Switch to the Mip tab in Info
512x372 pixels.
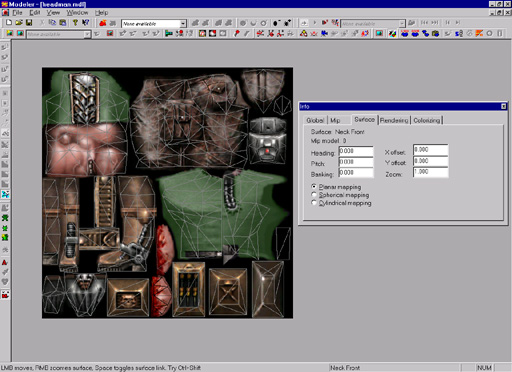pyautogui.click(x=335, y=120)
